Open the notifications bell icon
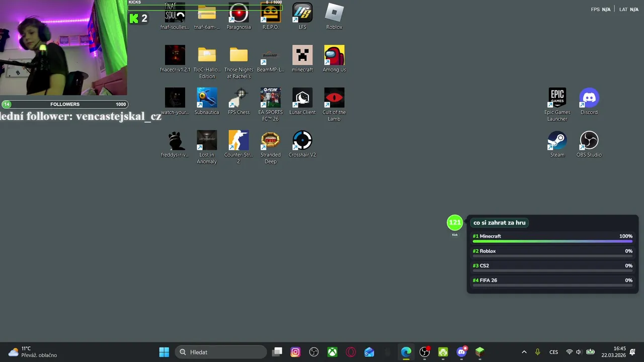 coord(633,351)
